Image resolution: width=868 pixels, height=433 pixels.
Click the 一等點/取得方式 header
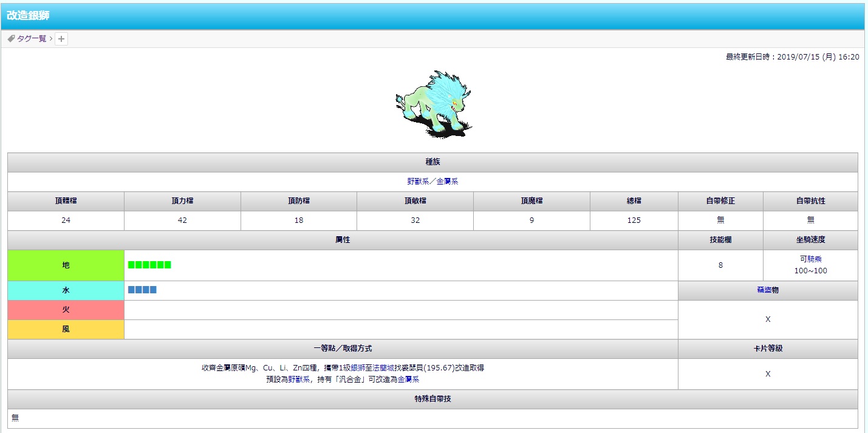pos(343,349)
